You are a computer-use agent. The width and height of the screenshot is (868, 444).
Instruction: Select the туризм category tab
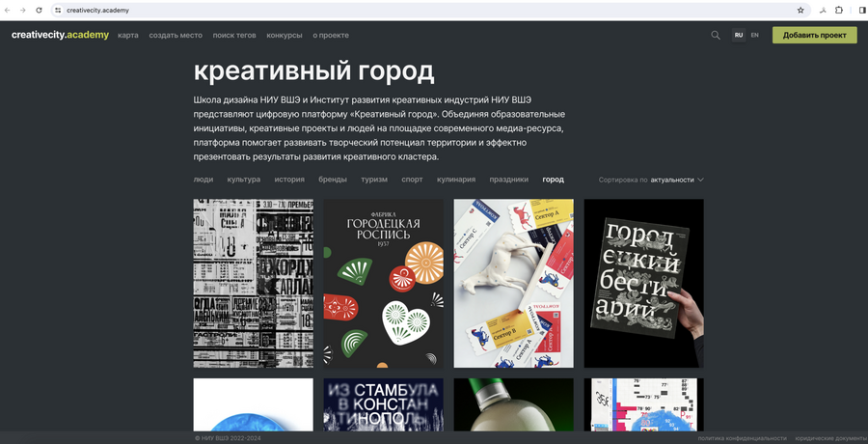point(374,180)
